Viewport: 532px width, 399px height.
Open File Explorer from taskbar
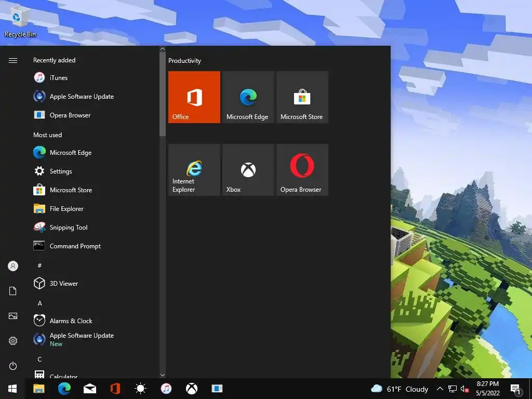pyautogui.click(x=38, y=389)
